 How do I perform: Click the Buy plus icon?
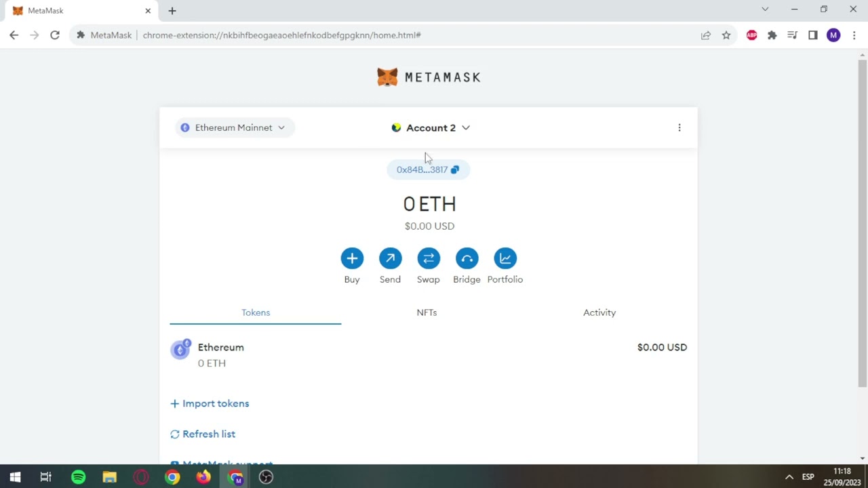pyautogui.click(x=352, y=258)
